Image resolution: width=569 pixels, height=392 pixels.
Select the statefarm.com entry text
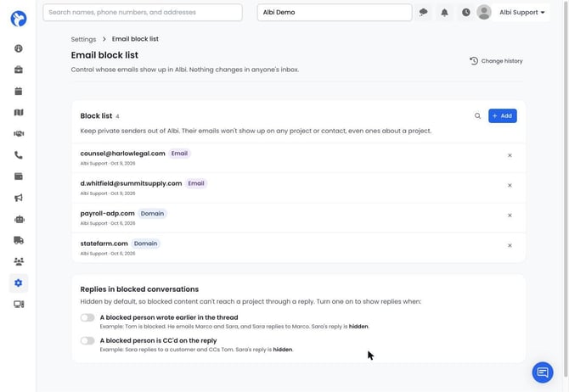pyautogui.click(x=104, y=244)
